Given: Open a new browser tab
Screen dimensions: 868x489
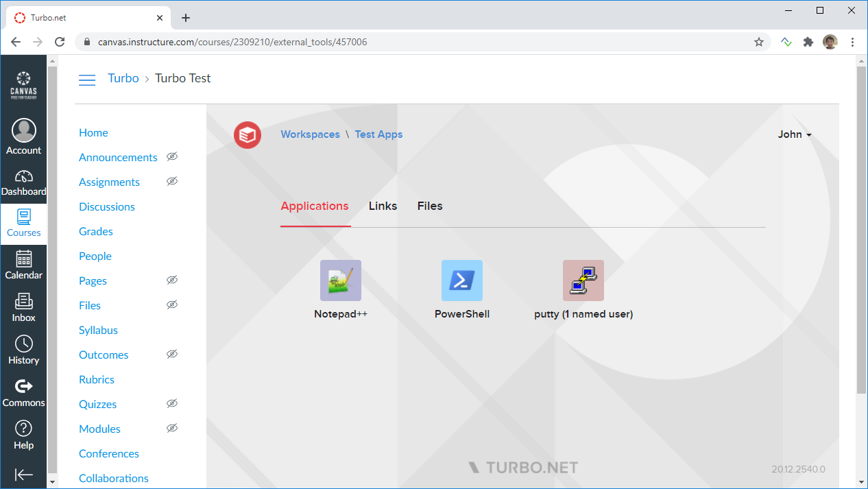Looking at the screenshot, I should point(185,18).
